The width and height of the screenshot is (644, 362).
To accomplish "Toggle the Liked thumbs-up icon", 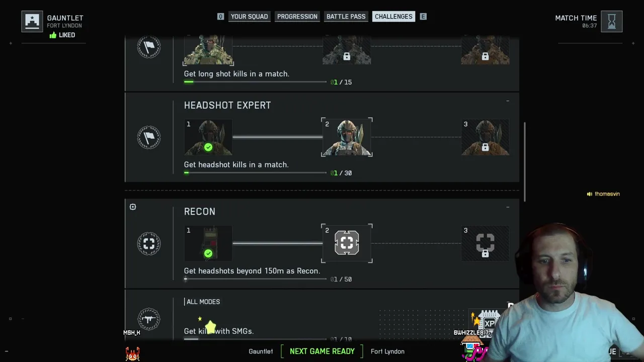I will click(53, 35).
